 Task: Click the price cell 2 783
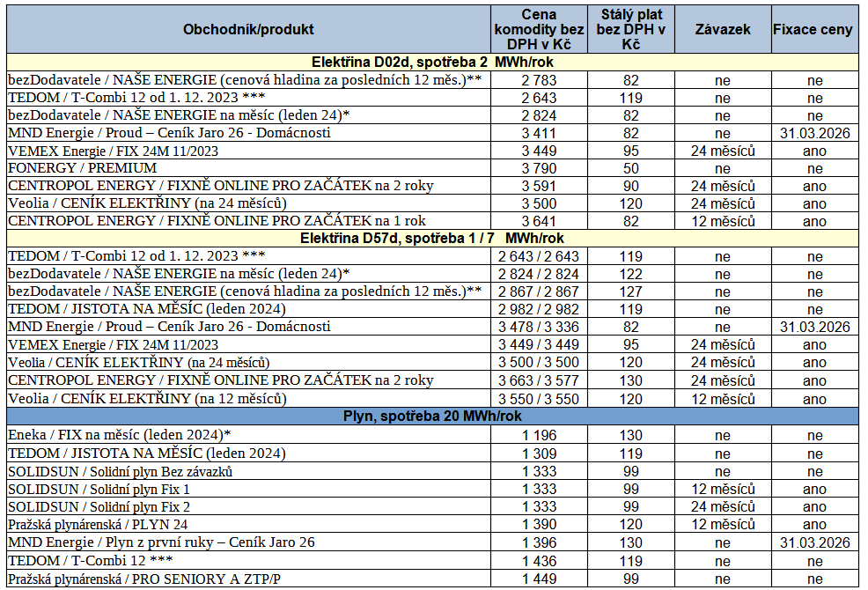coord(539,80)
